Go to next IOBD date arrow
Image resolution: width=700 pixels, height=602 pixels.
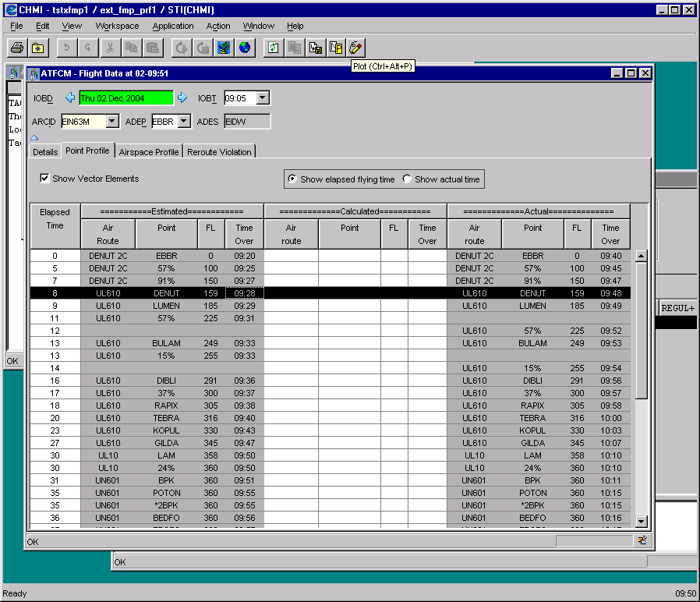coord(182,98)
